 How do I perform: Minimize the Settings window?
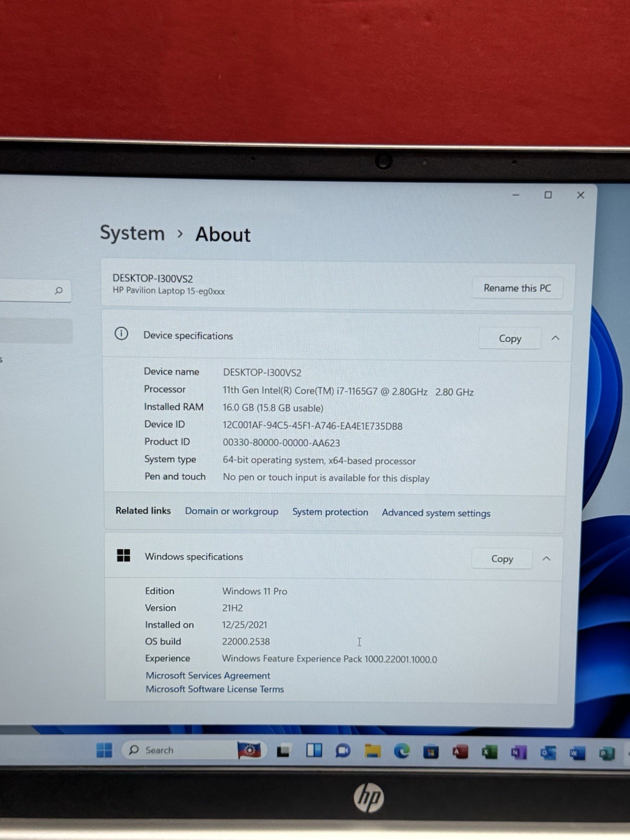516,195
